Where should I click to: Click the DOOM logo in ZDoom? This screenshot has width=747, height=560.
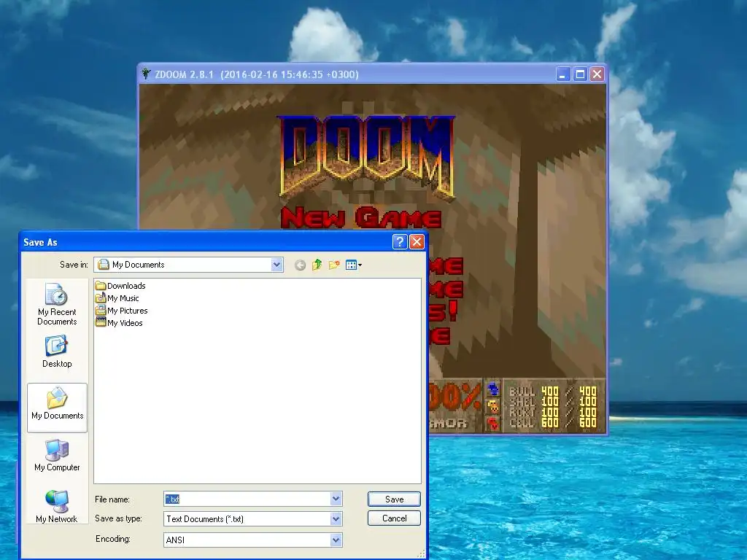[x=366, y=157]
